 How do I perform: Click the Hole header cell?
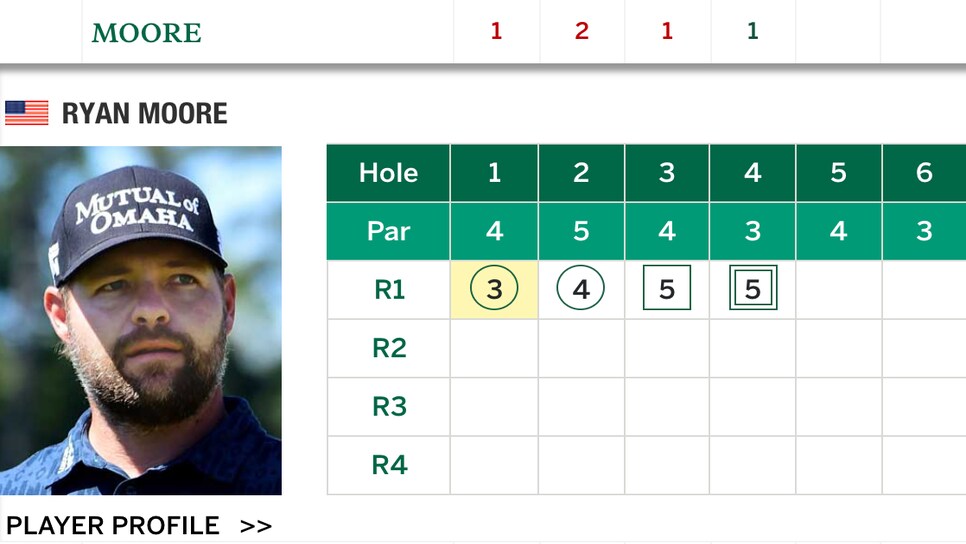389,173
